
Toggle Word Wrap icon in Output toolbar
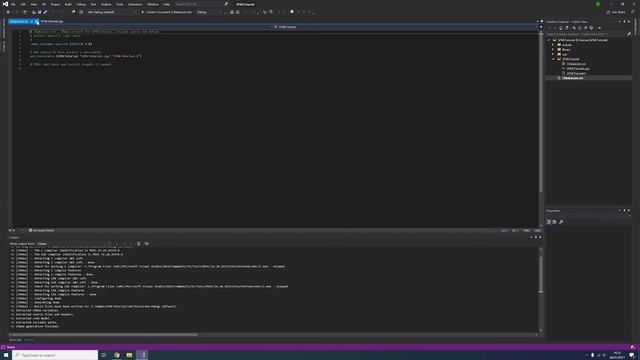[147, 244]
